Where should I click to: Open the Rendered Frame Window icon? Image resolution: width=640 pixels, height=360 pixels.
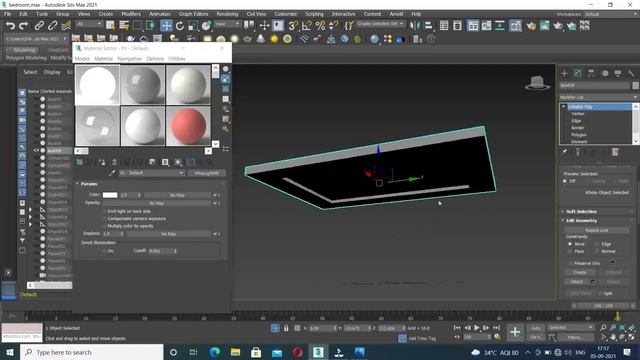coord(544,26)
